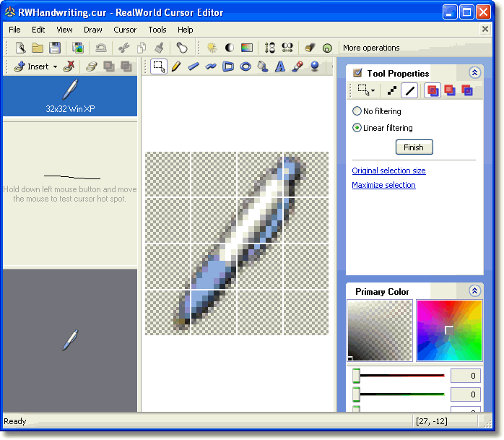
Task: Paste with the brush icon
Action: pos(159,48)
